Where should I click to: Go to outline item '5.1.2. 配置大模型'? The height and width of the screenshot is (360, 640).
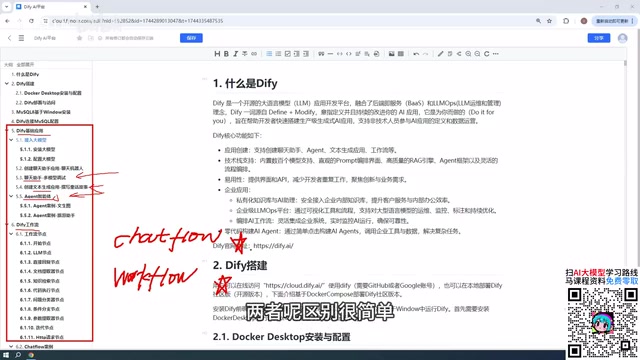pyautogui.click(x=38, y=159)
